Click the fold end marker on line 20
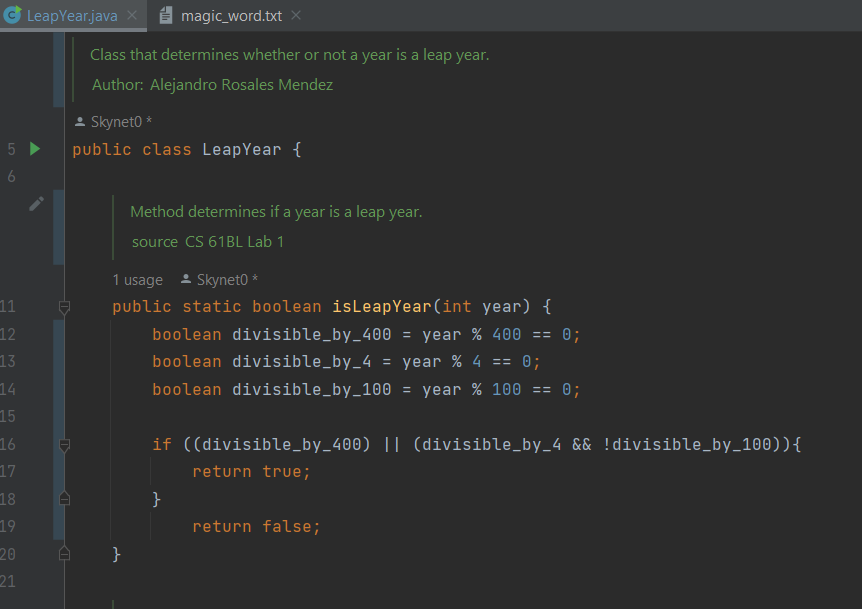862x609 pixels. coord(64,553)
